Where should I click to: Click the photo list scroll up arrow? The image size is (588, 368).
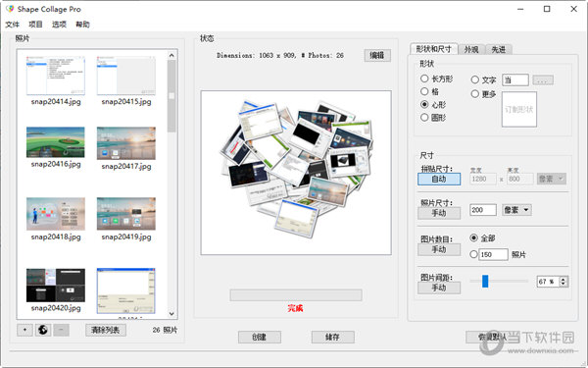point(171,55)
